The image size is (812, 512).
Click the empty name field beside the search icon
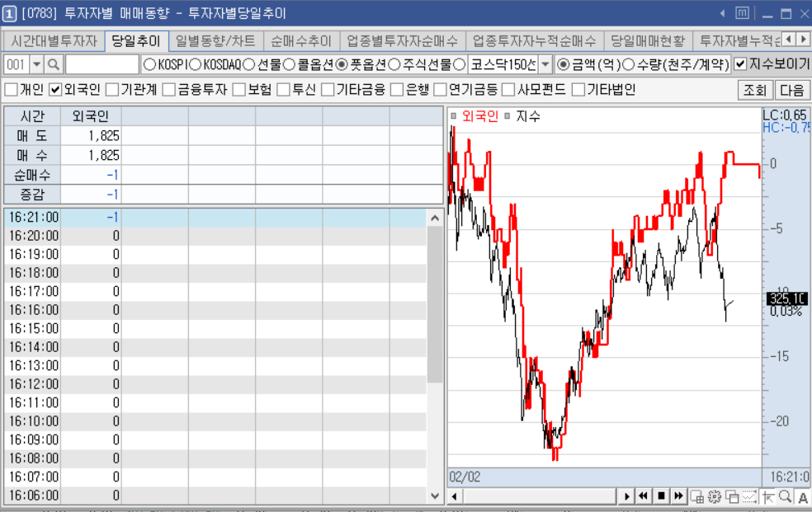(102, 64)
